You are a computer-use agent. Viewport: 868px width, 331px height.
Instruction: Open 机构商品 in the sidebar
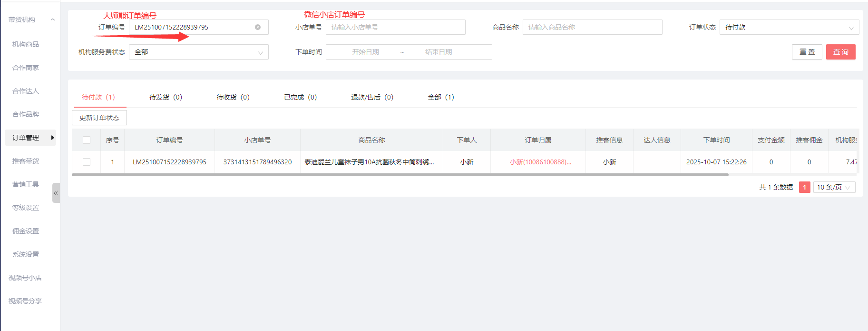(26, 44)
